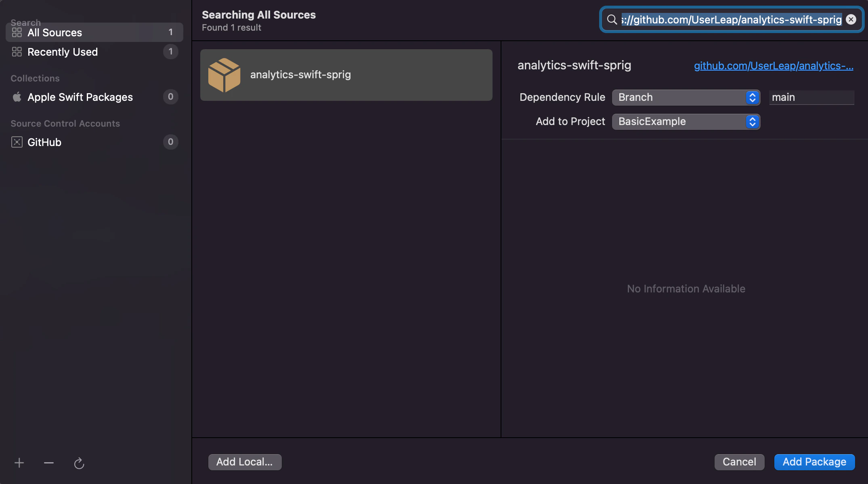The image size is (868, 484).
Task: Click the Apple Swift Packages count badge 0
Action: [171, 97]
